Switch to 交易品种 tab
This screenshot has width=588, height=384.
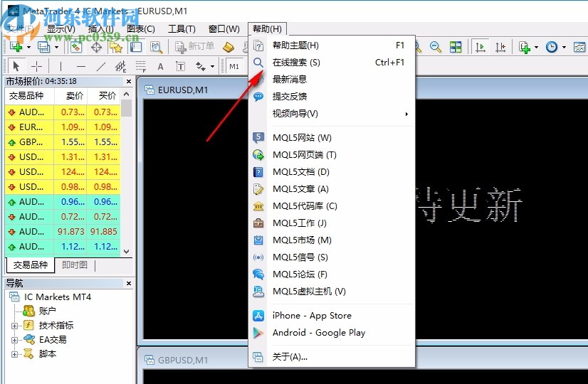pos(31,265)
